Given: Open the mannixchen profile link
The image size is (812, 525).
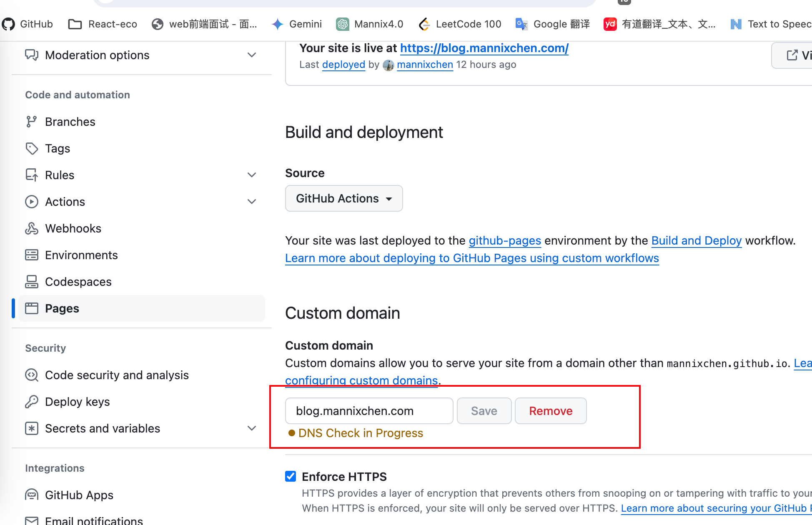Looking at the screenshot, I should coord(425,65).
